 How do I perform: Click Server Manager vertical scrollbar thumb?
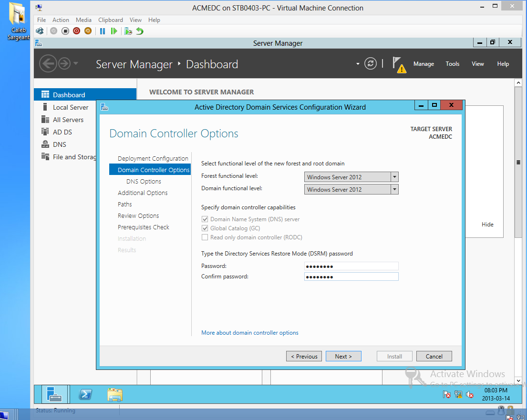click(x=518, y=162)
